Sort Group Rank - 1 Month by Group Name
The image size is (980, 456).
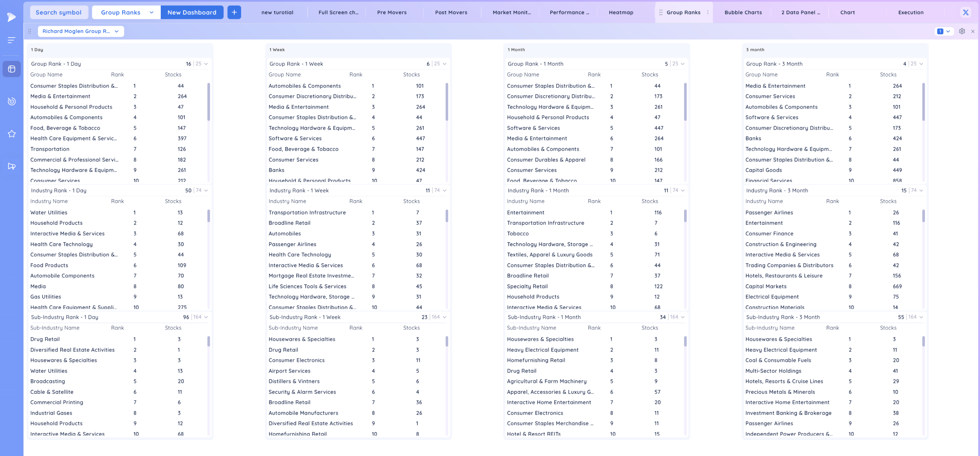pos(523,74)
